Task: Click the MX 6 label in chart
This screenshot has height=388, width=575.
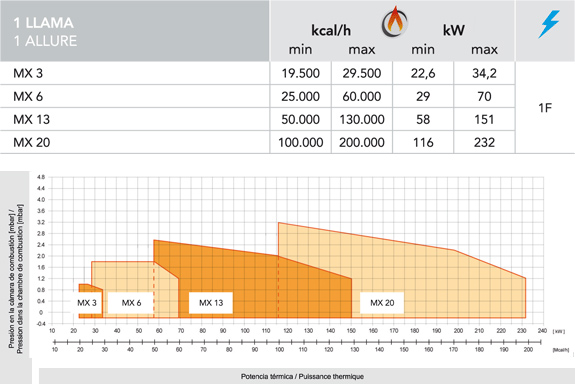Action: [x=131, y=303]
